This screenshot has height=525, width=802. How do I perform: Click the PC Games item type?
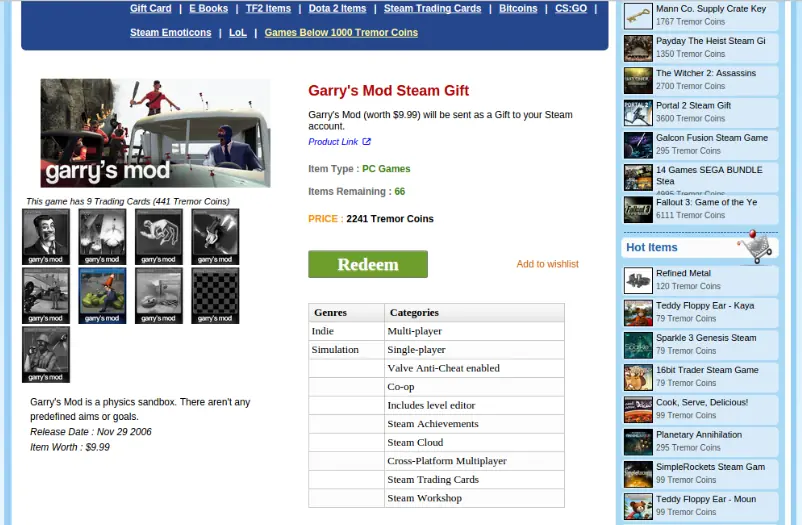[386, 169]
